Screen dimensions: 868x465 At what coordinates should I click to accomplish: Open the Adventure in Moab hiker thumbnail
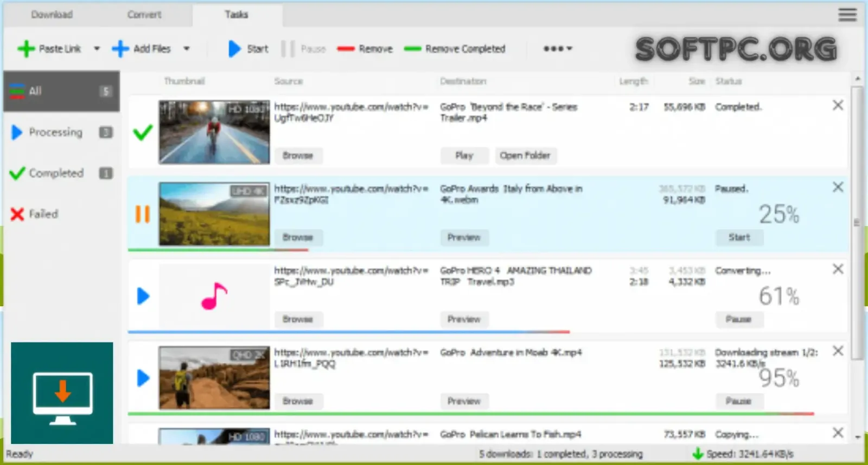(x=214, y=378)
